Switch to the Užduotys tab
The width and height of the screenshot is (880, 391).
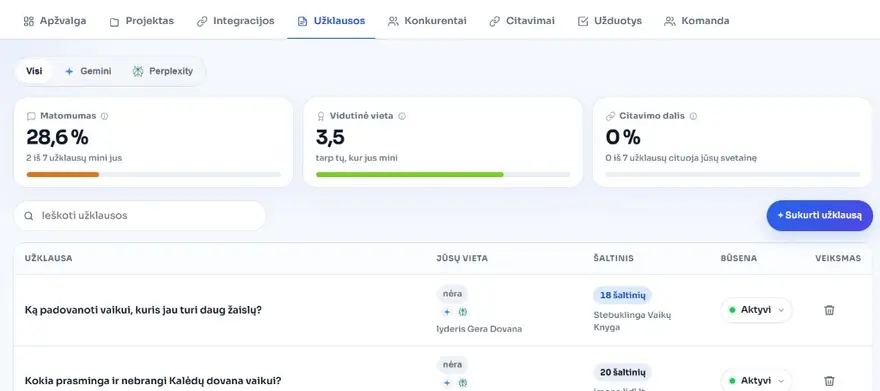coord(609,21)
